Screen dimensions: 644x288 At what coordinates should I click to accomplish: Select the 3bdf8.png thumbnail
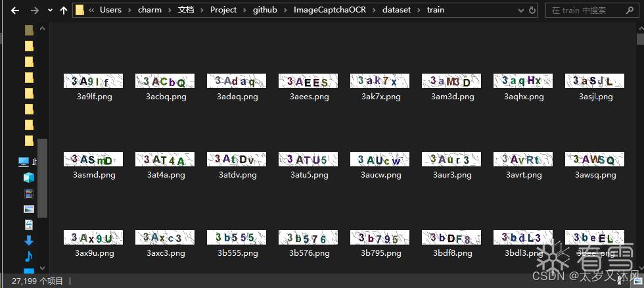(451, 237)
